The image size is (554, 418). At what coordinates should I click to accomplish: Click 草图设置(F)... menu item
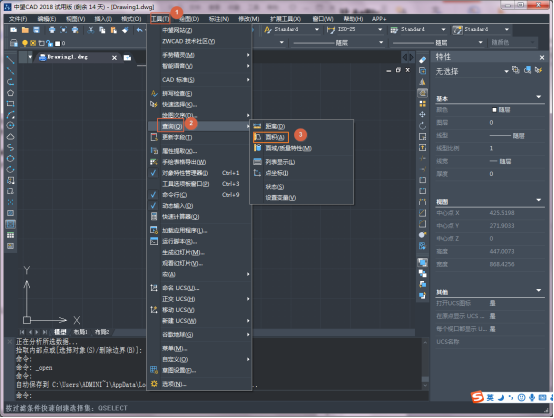pos(199,371)
